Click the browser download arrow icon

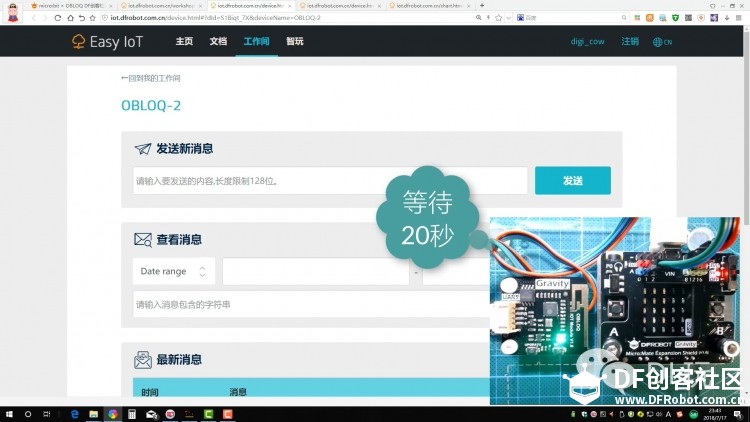(x=727, y=18)
